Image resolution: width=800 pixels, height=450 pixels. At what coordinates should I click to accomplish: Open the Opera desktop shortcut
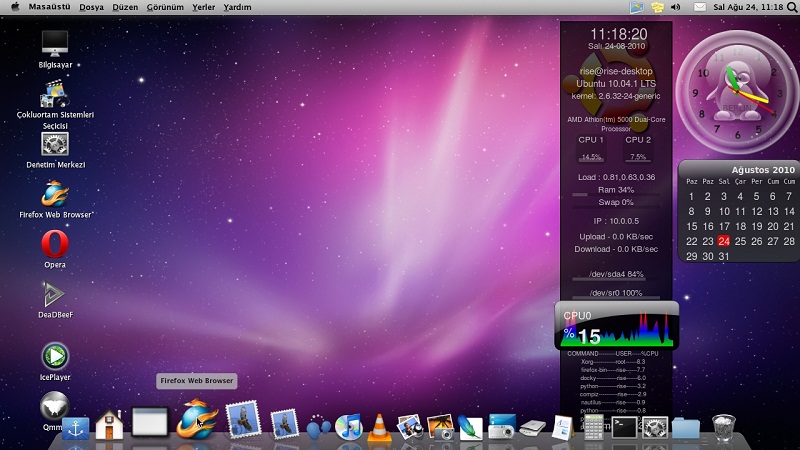pyautogui.click(x=54, y=244)
